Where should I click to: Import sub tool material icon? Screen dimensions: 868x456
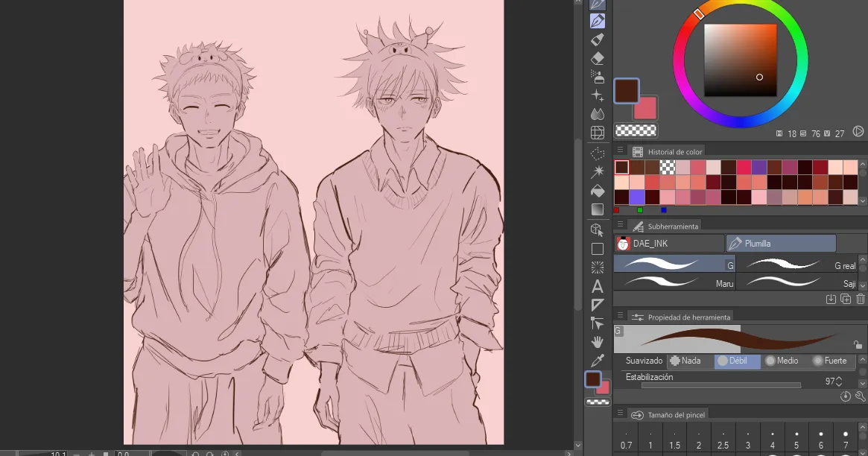[x=831, y=299]
